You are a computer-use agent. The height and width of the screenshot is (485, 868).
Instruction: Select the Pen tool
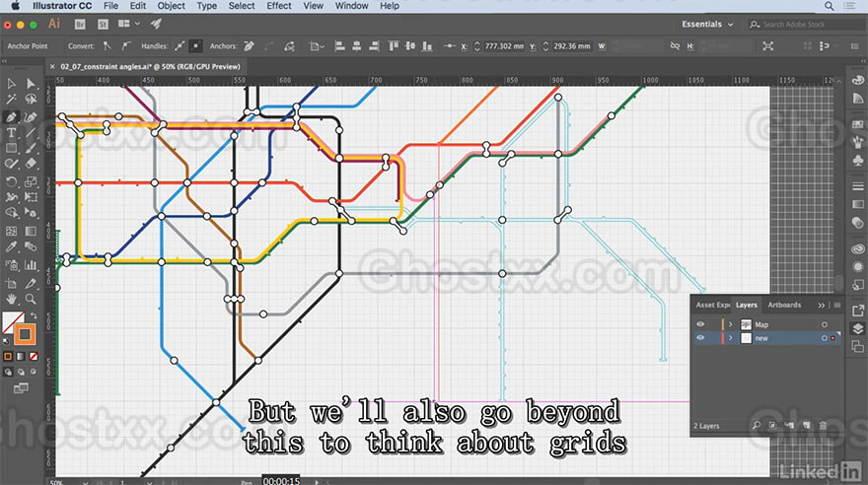11,116
